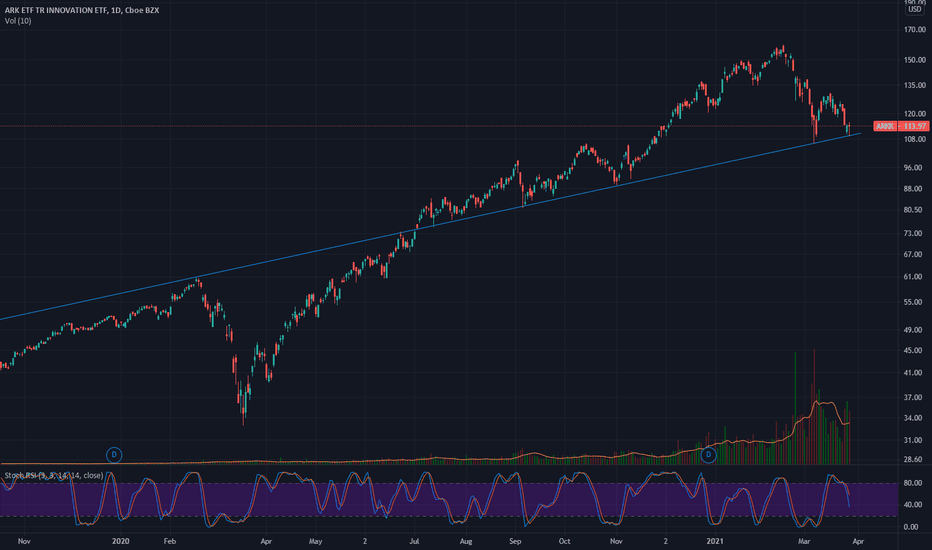Click the 28.60 price axis label
The height and width of the screenshot is (550, 932).
coord(913,460)
